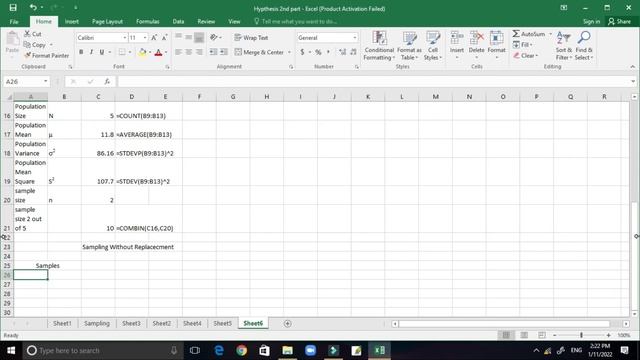Activate the Format Painter tool
Image resolution: width=640 pixels, height=360 pixels.
(x=46, y=56)
